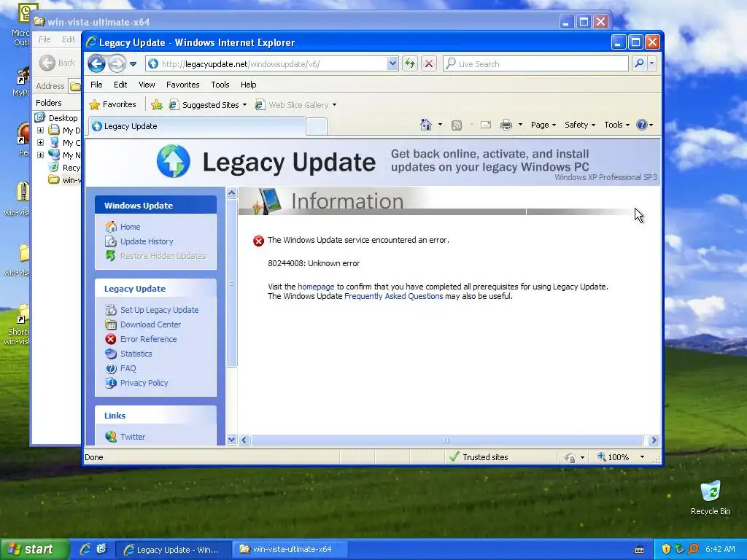Open Suggested Sites dropdown
This screenshot has height=560, width=747.
tap(208, 105)
